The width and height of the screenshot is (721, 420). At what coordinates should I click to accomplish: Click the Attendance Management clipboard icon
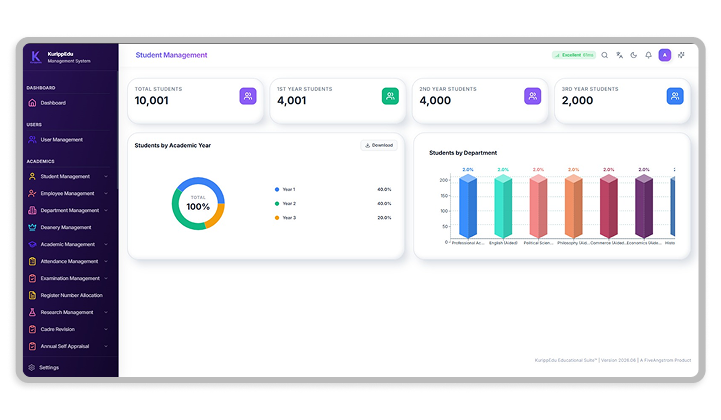click(x=32, y=261)
